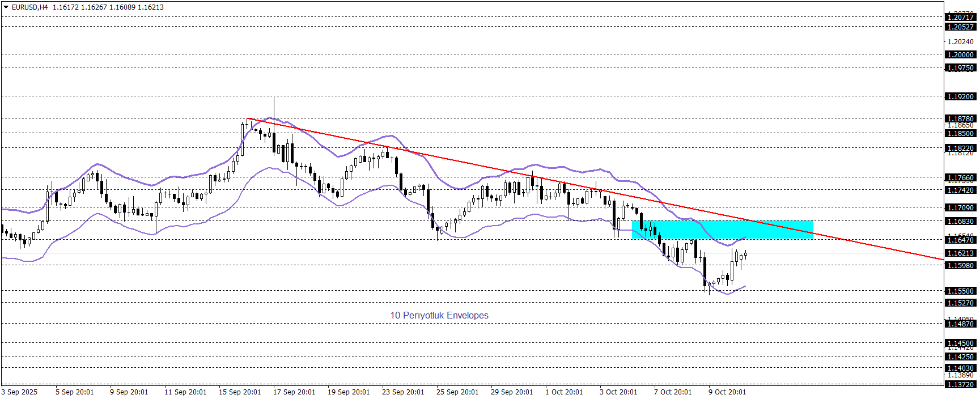Click the current price 1.16213 label

tap(961, 253)
